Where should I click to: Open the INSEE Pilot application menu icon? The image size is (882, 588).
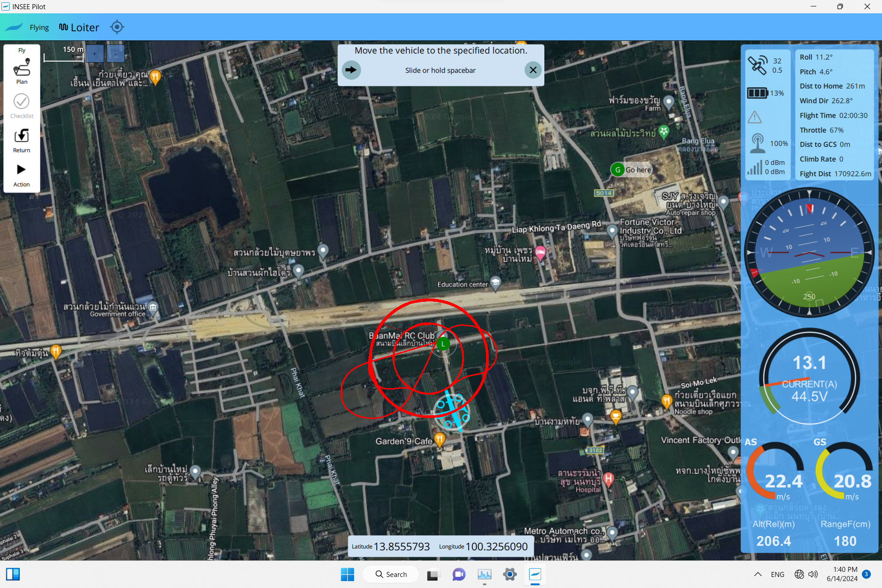click(x=14, y=27)
